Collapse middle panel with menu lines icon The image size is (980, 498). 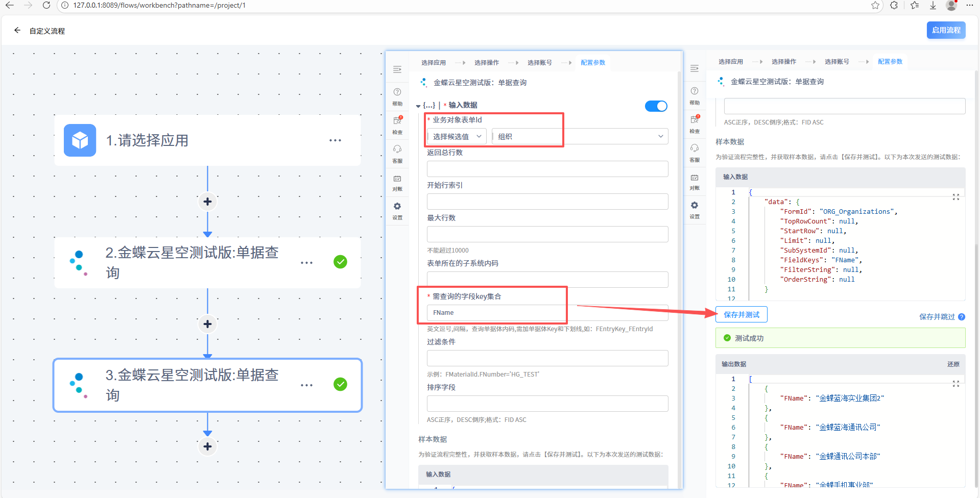[x=397, y=69]
